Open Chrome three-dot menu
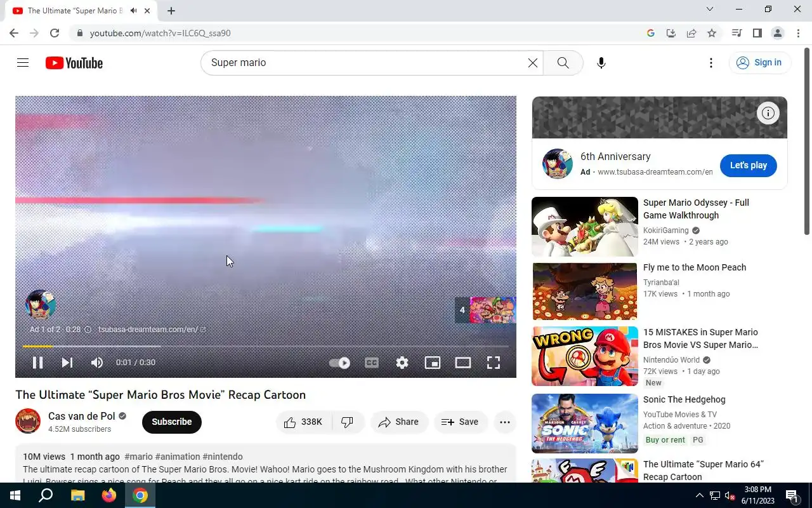 tap(798, 33)
